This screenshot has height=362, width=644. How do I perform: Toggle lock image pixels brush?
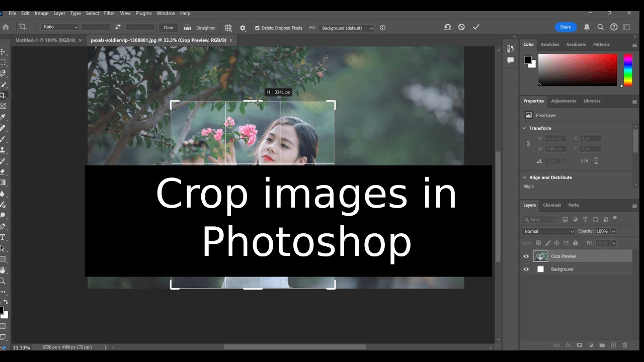click(x=547, y=243)
